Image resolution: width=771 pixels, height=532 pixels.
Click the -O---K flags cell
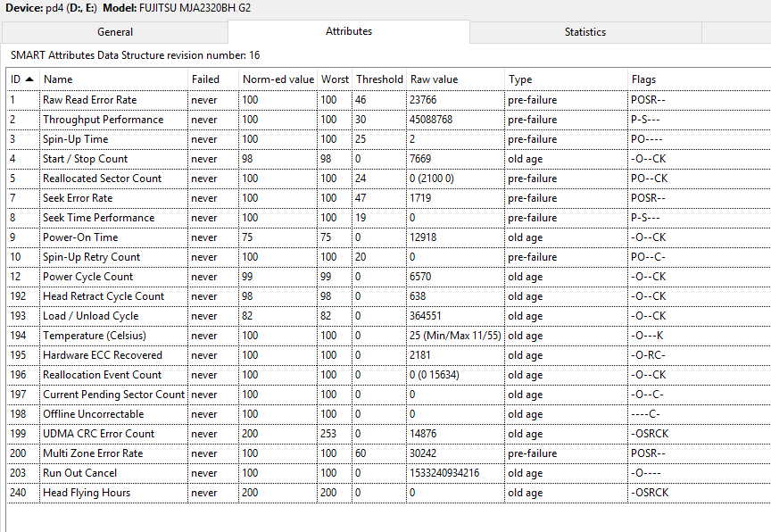tap(647, 336)
